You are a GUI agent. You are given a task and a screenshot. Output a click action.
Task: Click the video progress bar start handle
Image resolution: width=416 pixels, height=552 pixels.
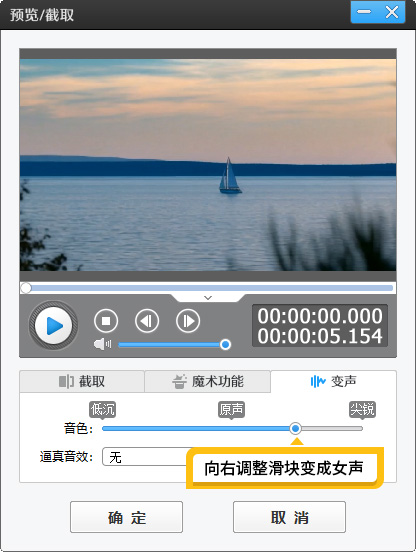click(x=26, y=288)
